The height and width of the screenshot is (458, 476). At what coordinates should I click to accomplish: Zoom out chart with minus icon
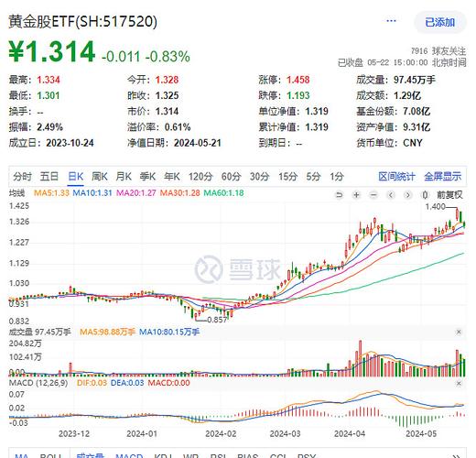(373, 194)
